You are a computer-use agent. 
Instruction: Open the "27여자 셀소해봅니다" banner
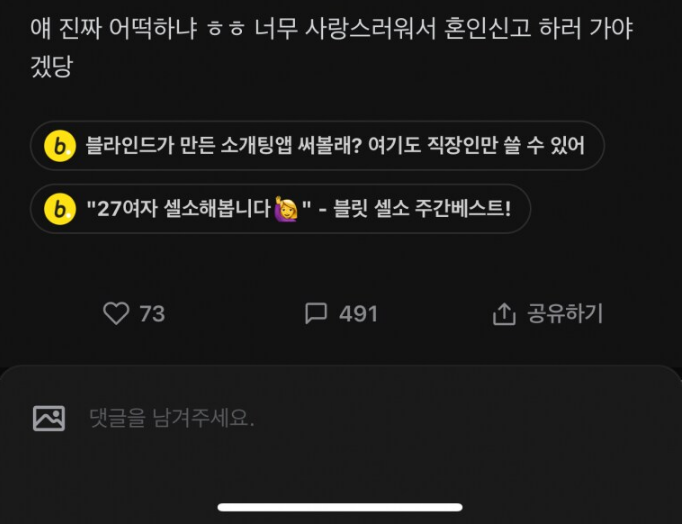pyautogui.click(x=280, y=209)
